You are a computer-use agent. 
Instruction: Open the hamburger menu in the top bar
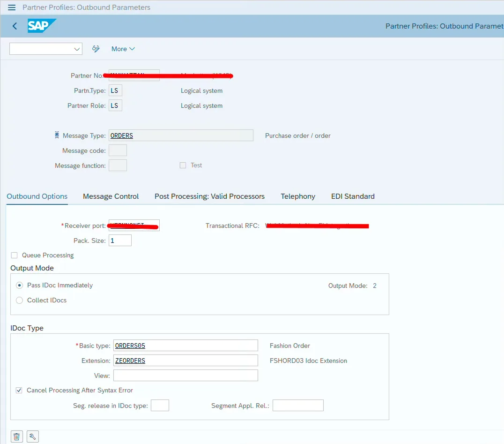(12, 7)
